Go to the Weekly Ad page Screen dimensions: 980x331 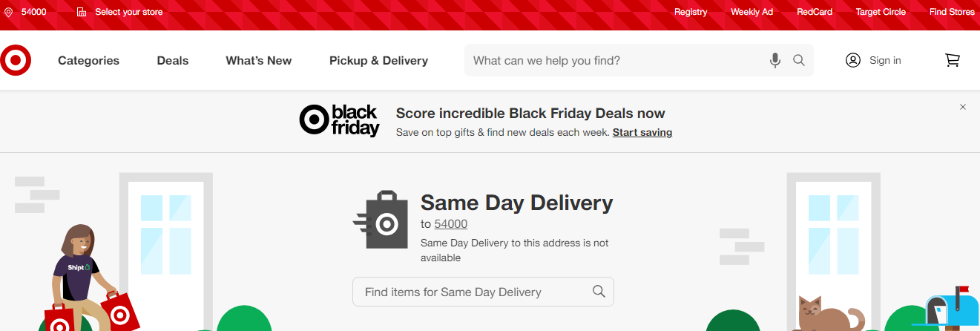(752, 12)
